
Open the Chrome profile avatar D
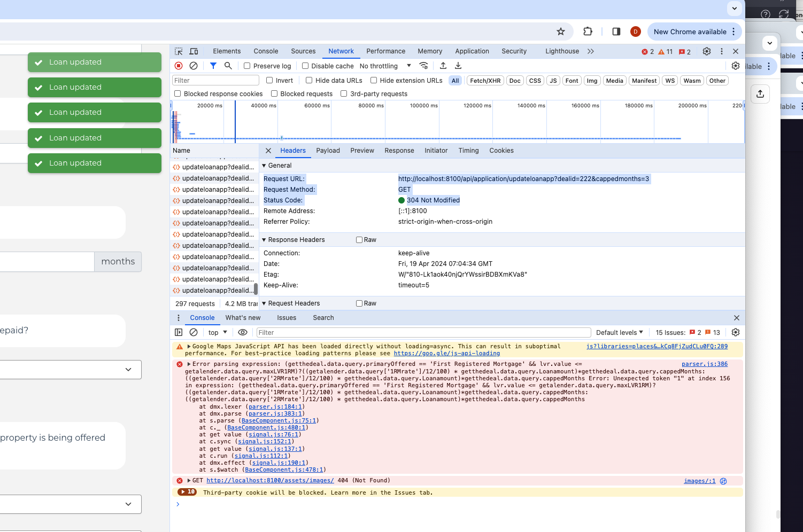click(x=636, y=32)
